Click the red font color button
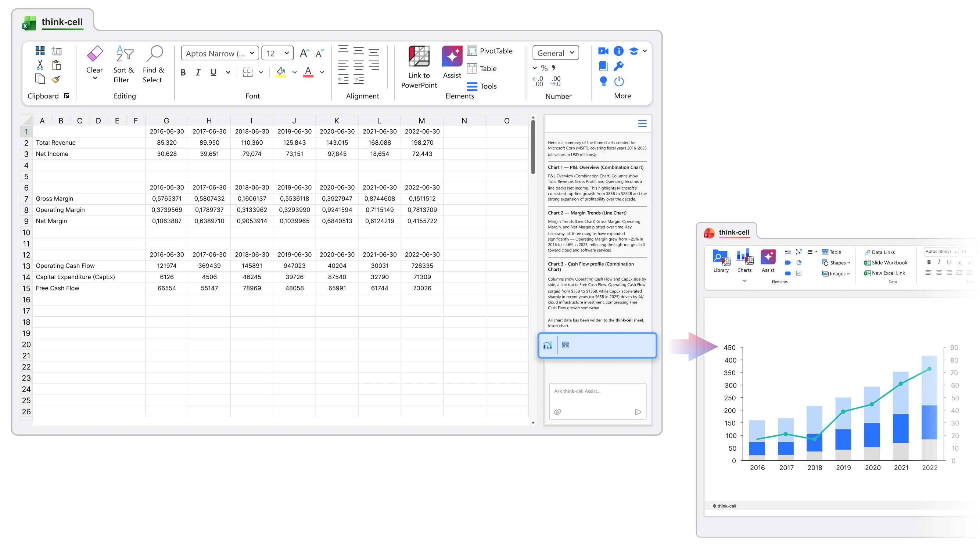980x551 pixels. click(x=308, y=72)
